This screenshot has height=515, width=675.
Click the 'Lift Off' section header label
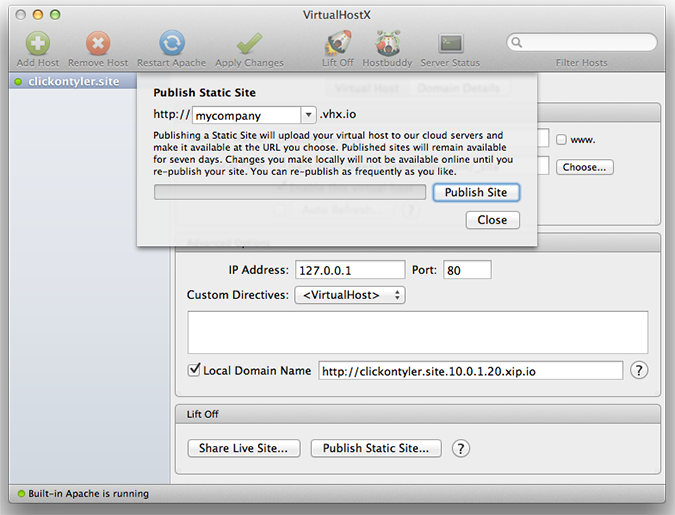[x=202, y=414]
